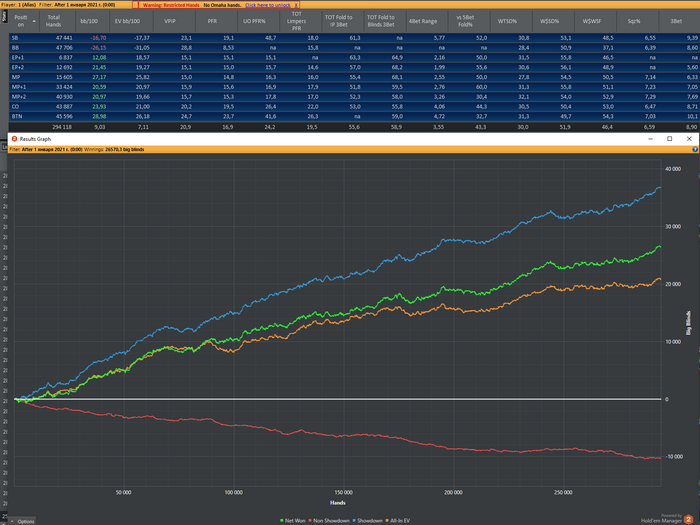
Task: Click the 294 118 total hands summary cell
Action: 62,127
